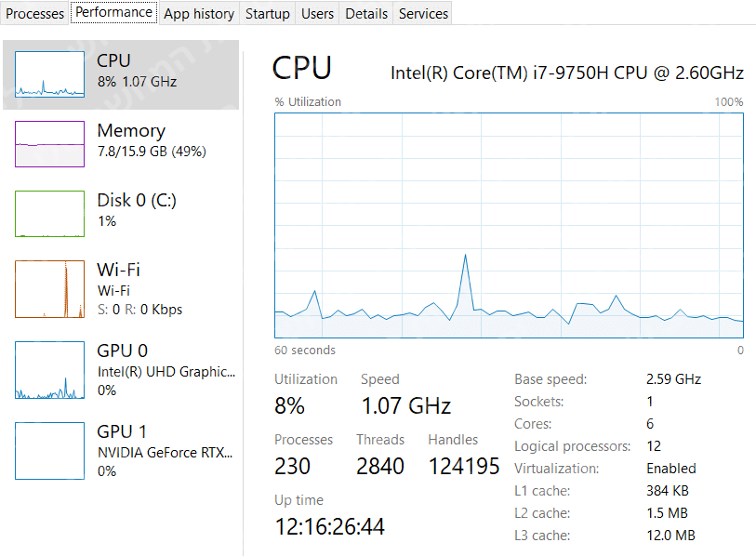Click the Virtualization Enabled status value
This screenshot has height=556, width=756.
(x=671, y=469)
